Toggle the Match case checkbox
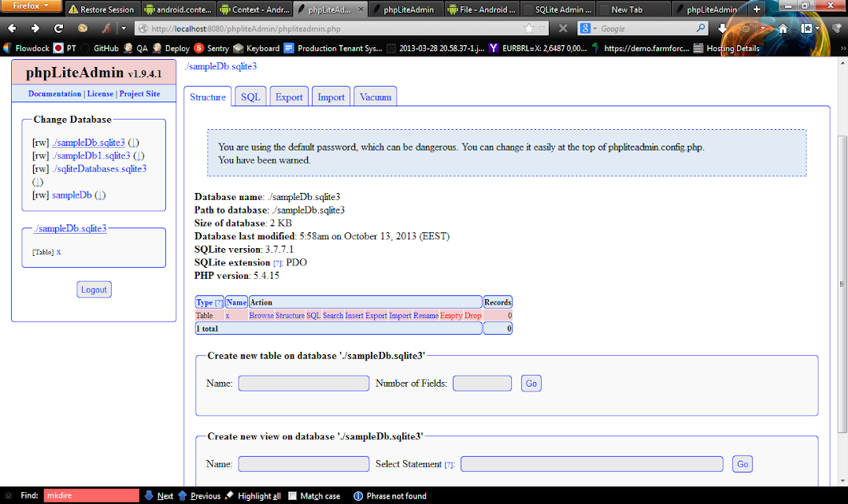The height and width of the screenshot is (504, 848). [293, 496]
